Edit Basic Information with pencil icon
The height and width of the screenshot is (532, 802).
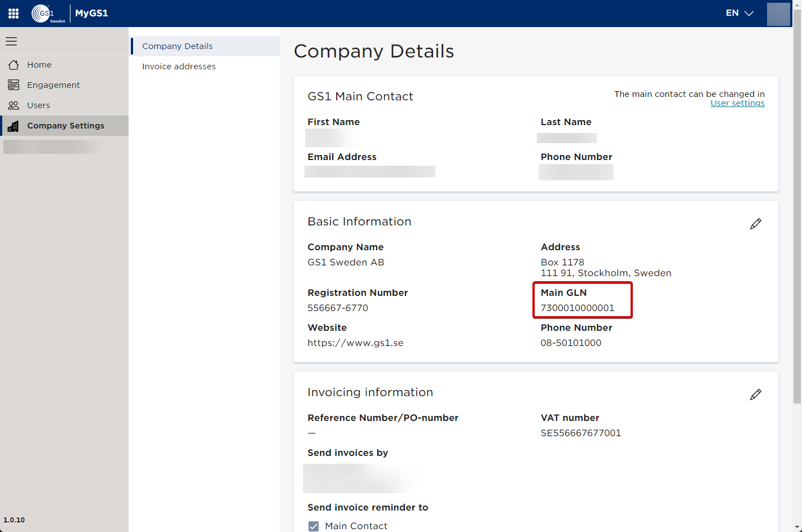(x=756, y=224)
